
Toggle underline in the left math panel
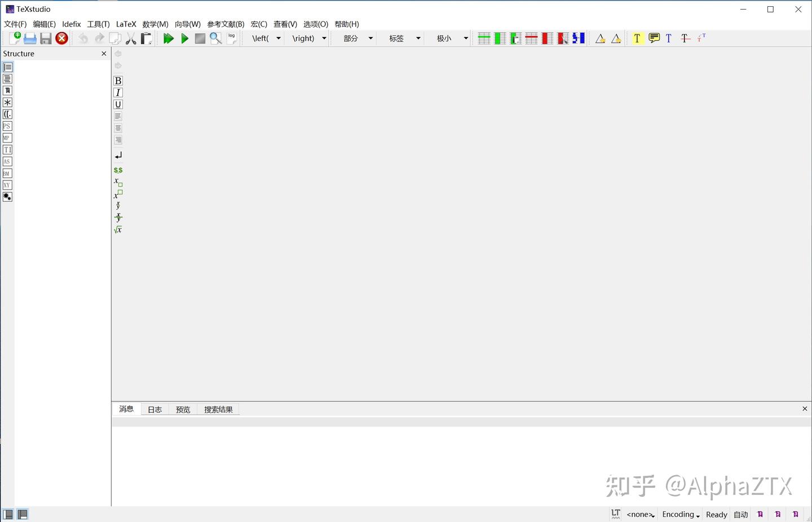pyautogui.click(x=118, y=104)
